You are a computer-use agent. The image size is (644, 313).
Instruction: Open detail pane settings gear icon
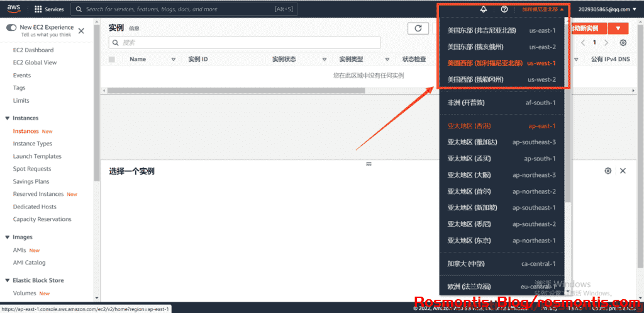tap(608, 171)
